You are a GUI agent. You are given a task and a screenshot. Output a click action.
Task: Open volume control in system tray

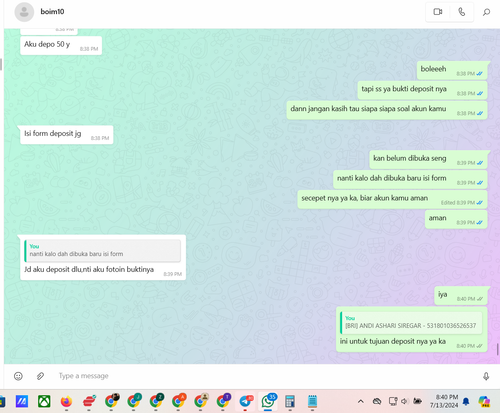(x=405, y=401)
